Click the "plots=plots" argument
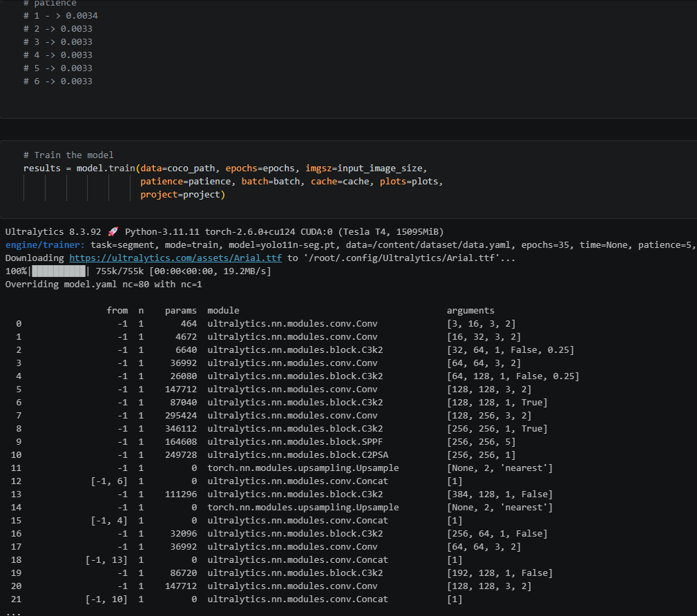The height and width of the screenshot is (616, 697). tap(409, 182)
